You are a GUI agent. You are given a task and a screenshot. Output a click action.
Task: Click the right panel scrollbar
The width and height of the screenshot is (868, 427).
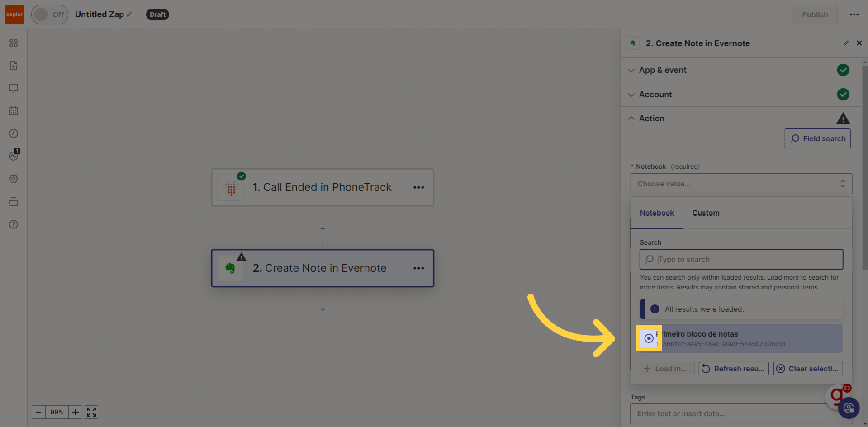click(865, 167)
